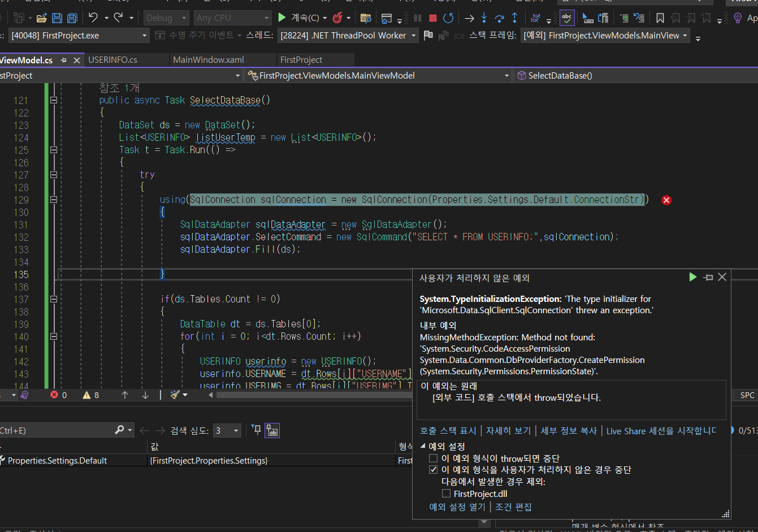This screenshot has width=758, height=532.
Task: Enable break when this exception type is thrown
Action: (x=434, y=459)
